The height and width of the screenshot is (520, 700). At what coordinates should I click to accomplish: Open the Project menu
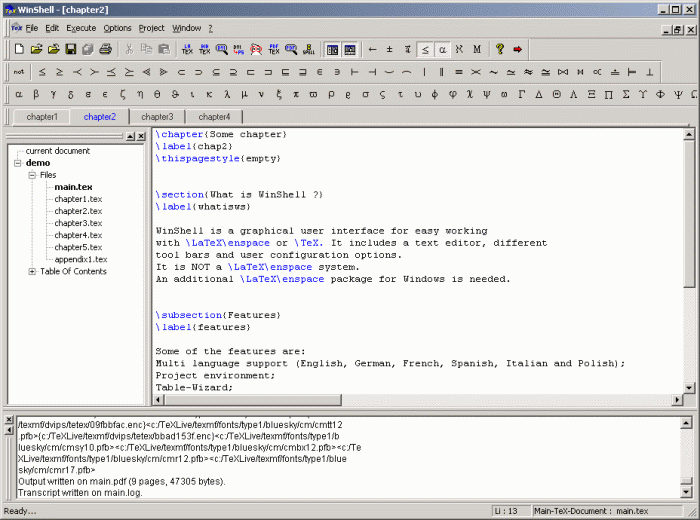tap(151, 28)
